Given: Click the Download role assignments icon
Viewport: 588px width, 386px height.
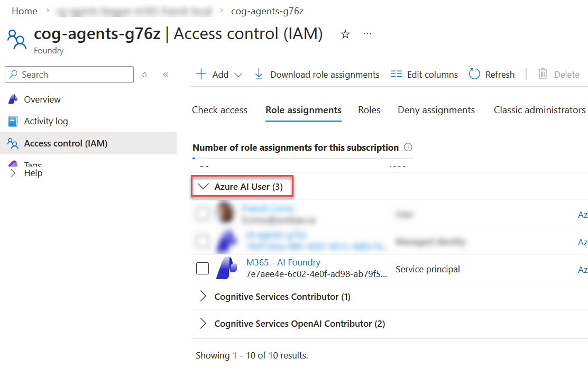Looking at the screenshot, I should tap(259, 75).
